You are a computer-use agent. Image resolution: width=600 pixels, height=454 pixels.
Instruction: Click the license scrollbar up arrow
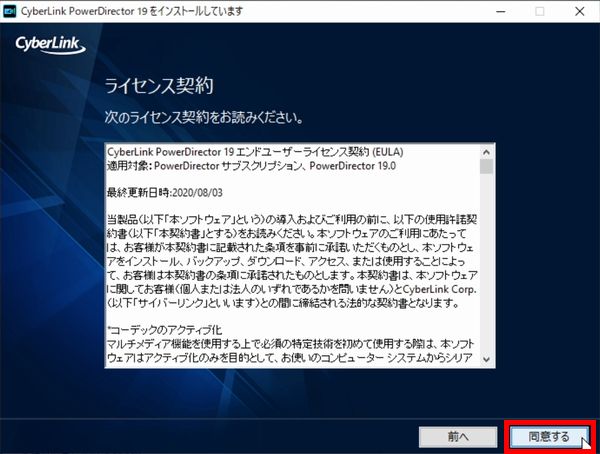(x=486, y=152)
